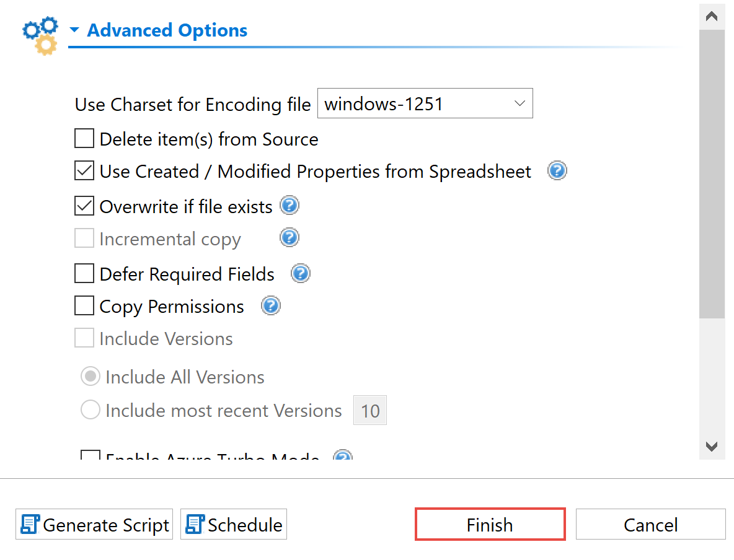
Task: Click help icon beside Enable Azure Turbo Mode
Action: [x=343, y=457]
